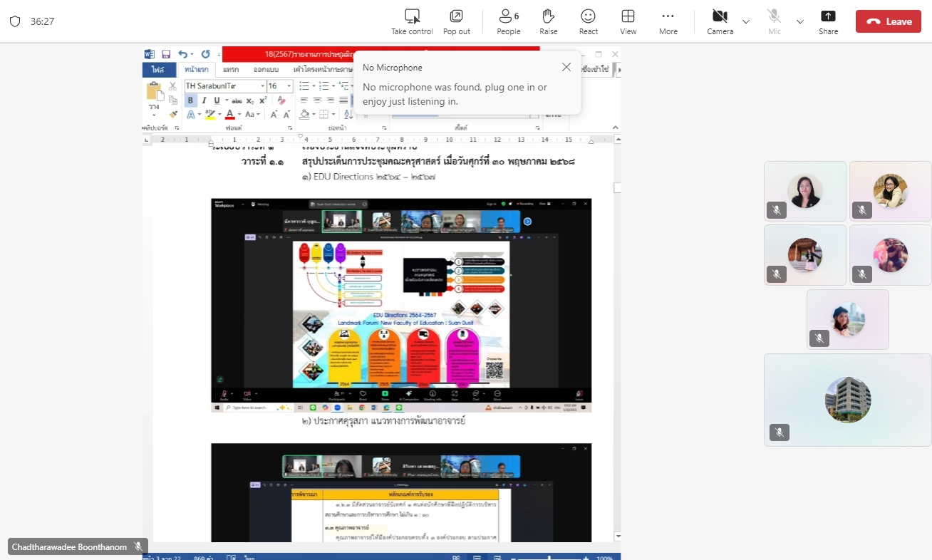Expand the Camera options dropdown arrow
Image resolution: width=932 pixels, height=560 pixels.
746,21
